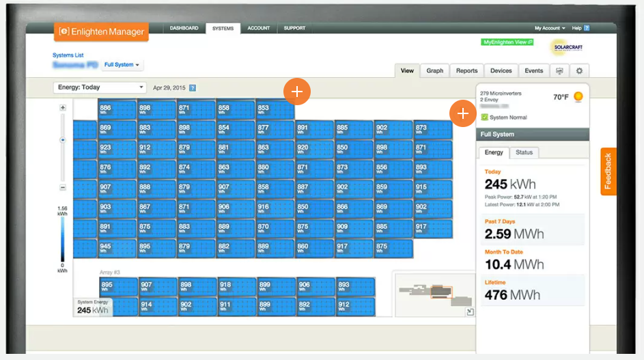Select the solar panel showing 915 Wh
Image resolution: width=644 pixels, height=360 pixels.
(433, 189)
